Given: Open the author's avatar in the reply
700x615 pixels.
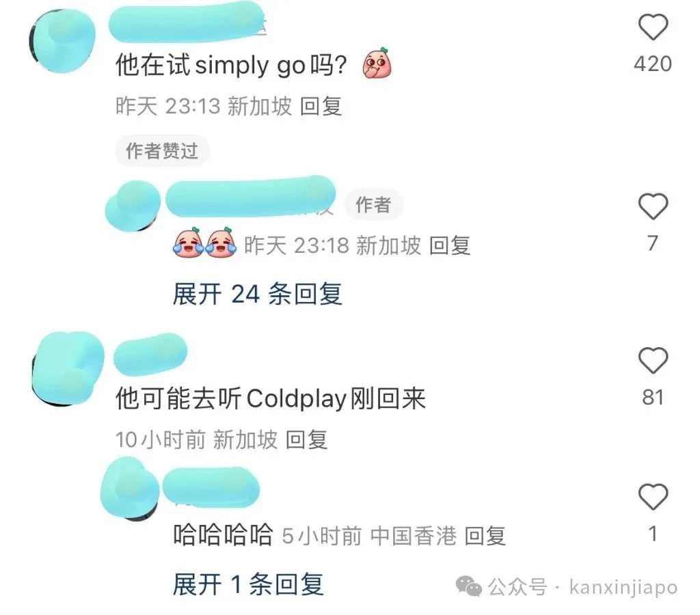Looking at the screenshot, I should click(133, 206).
